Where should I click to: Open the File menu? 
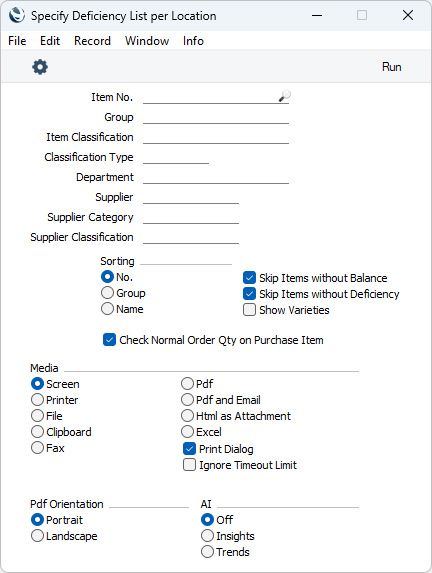[17, 41]
